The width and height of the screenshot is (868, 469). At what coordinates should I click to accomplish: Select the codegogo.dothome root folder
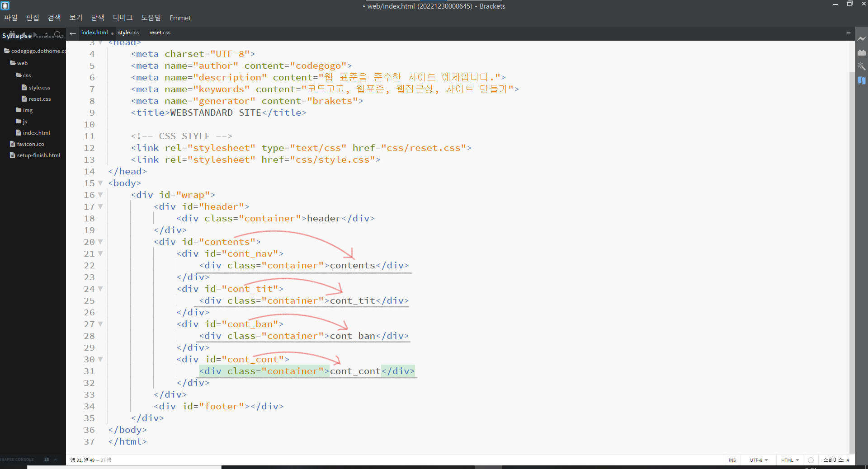35,51
